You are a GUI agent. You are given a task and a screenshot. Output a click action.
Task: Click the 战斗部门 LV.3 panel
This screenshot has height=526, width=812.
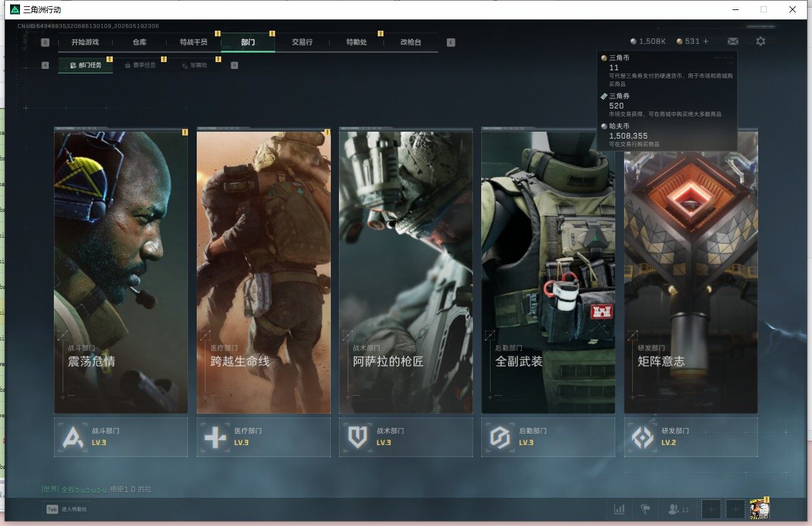pyautogui.click(x=121, y=437)
